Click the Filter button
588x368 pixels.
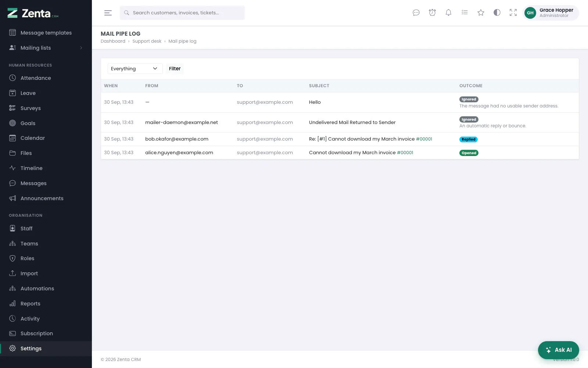175,68
